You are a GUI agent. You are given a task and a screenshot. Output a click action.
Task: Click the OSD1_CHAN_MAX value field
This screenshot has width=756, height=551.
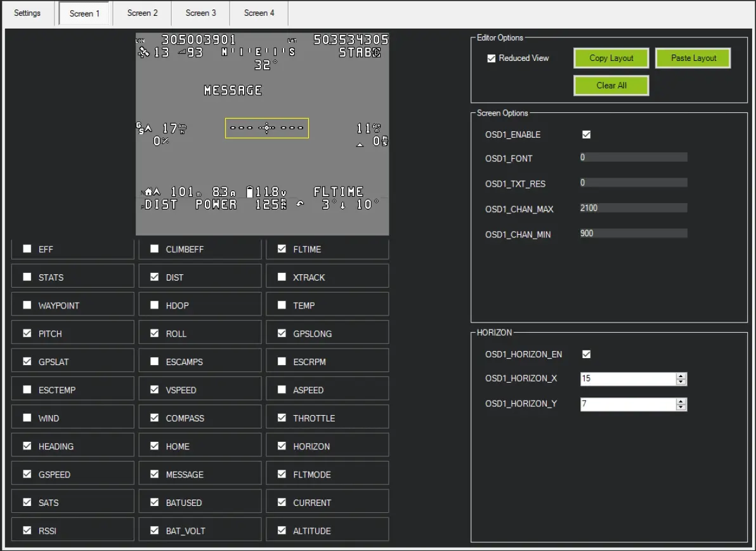(x=634, y=208)
